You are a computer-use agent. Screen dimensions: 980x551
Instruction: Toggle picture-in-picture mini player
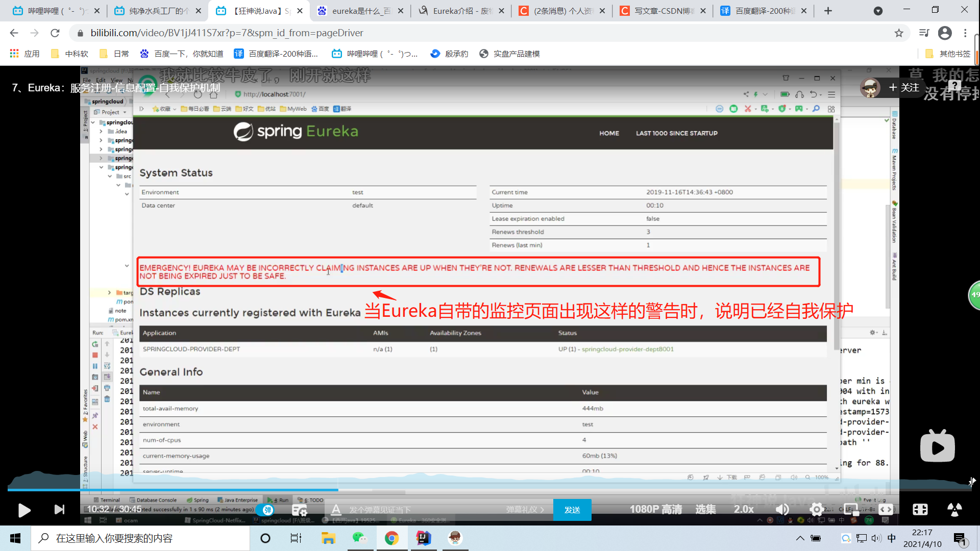point(851,509)
